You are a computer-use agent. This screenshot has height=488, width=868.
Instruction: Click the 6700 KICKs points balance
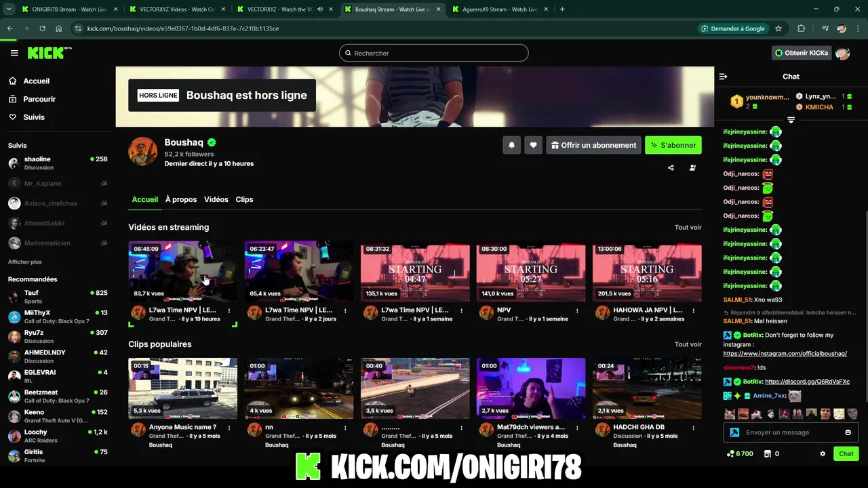(740, 454)
